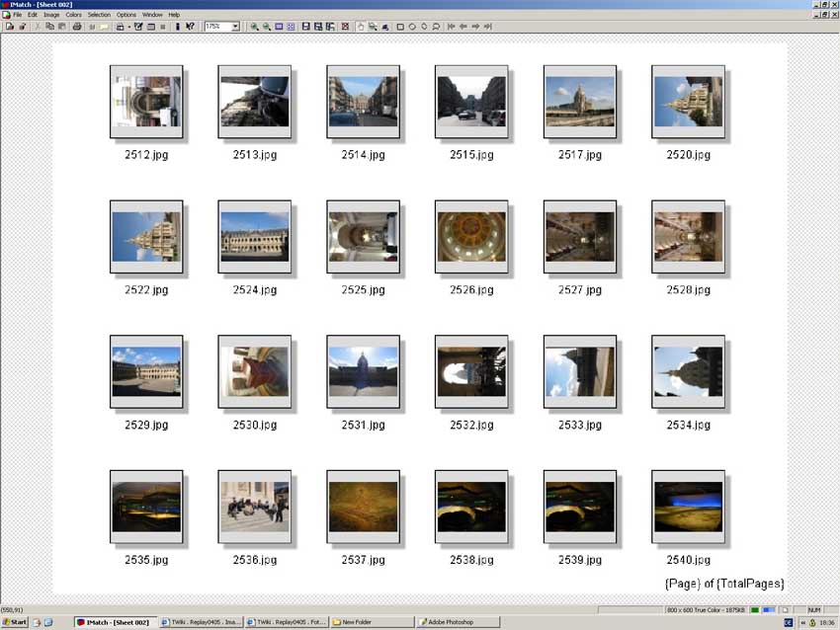Go to first page arrow icon

(x=451, y=27)
